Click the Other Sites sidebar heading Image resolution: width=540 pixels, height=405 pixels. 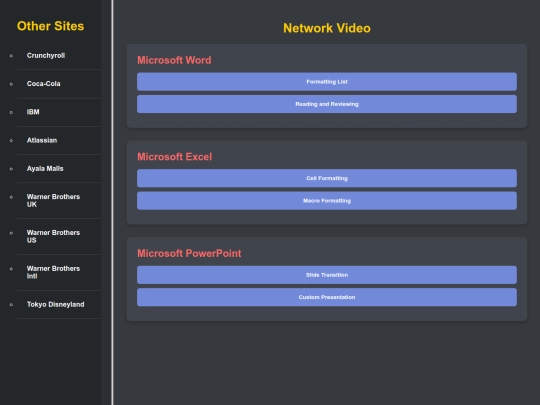51,26
